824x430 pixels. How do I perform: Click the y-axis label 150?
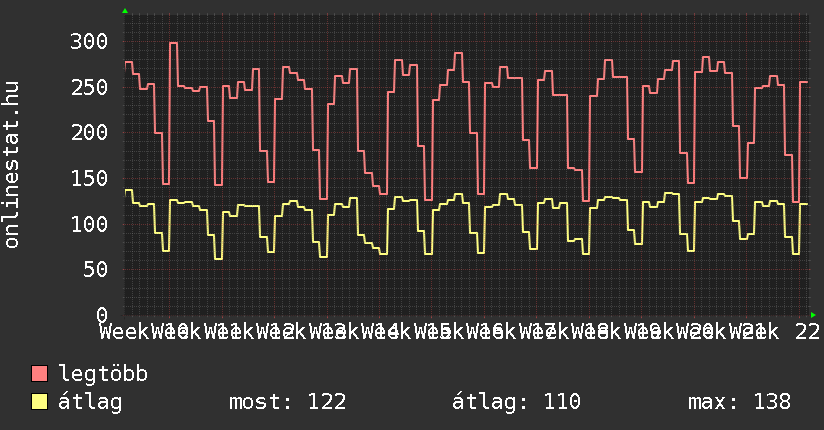click(89, 178)
